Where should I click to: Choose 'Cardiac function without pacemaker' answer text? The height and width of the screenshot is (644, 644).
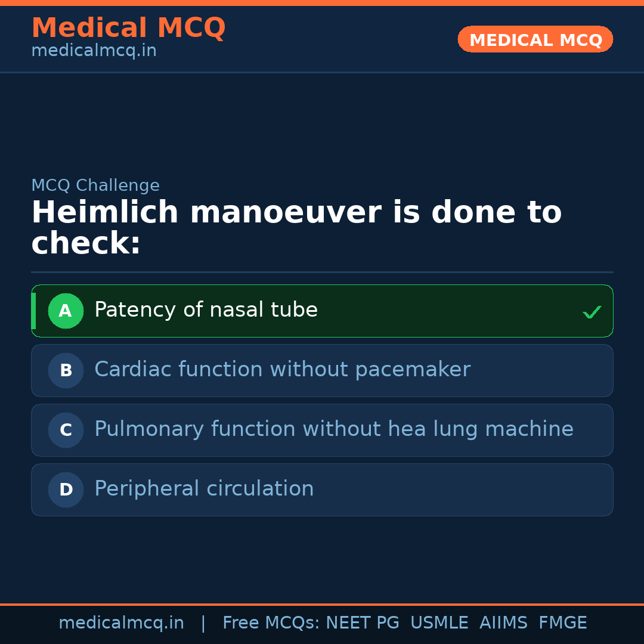point(282,370)
